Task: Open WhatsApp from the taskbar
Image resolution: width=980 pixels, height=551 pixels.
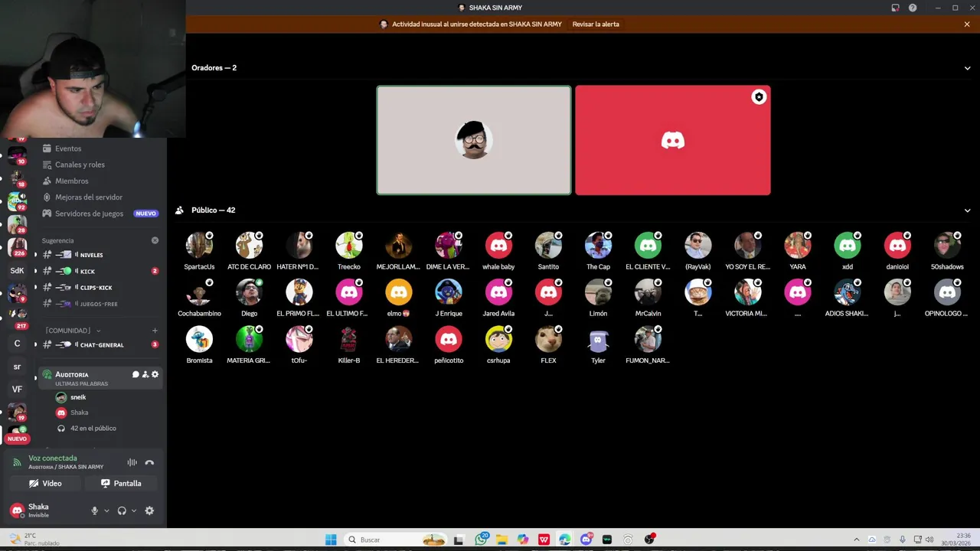Action: (481, 540)
